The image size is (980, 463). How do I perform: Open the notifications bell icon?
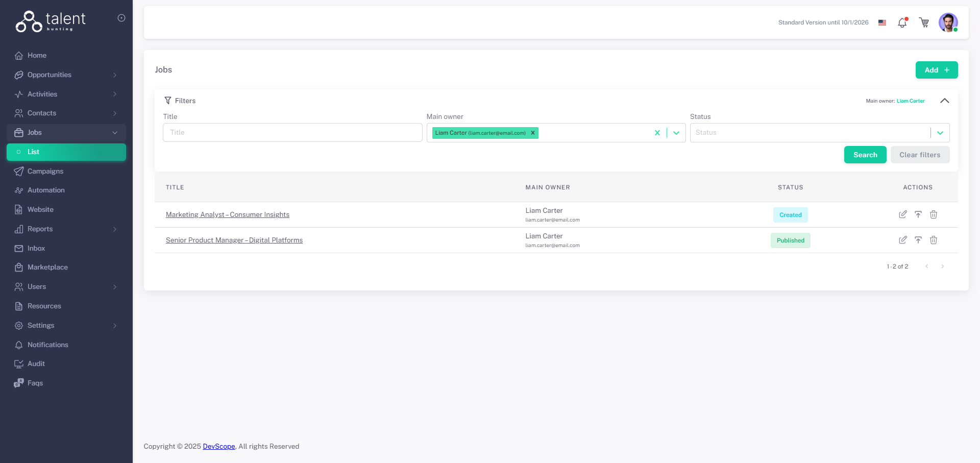(x=902, y=23)
